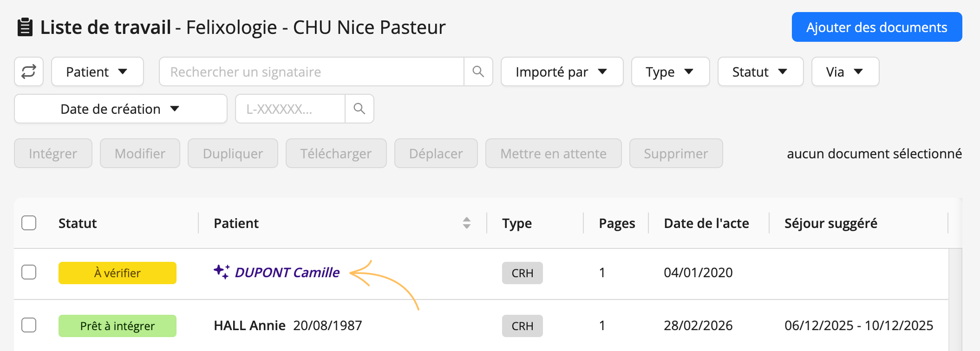Click the Patient column sort arrows
Viewport: 980px width, 351px height.
click(x=467, y=223)
